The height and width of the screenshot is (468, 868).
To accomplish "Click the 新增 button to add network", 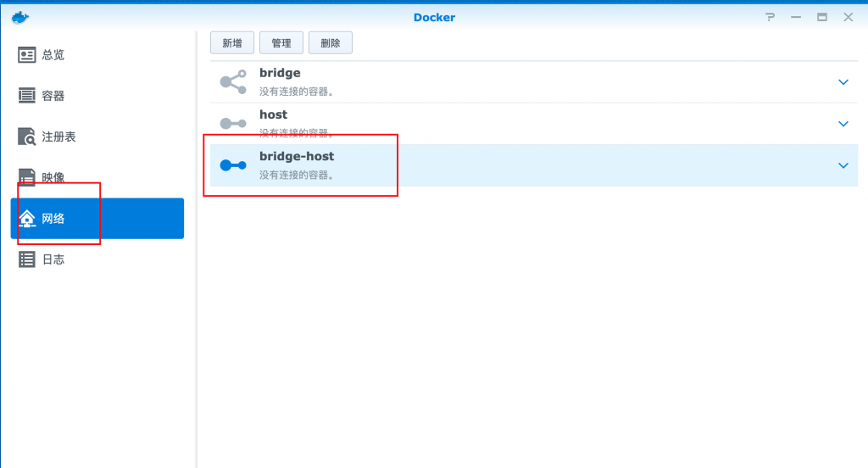I will click(x=232, y=42).
